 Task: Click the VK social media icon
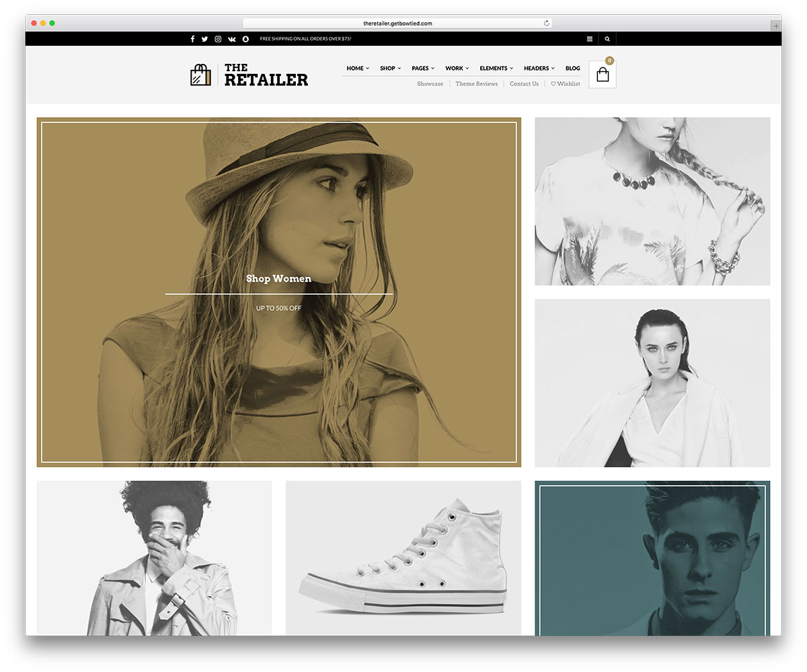point(231,39)
